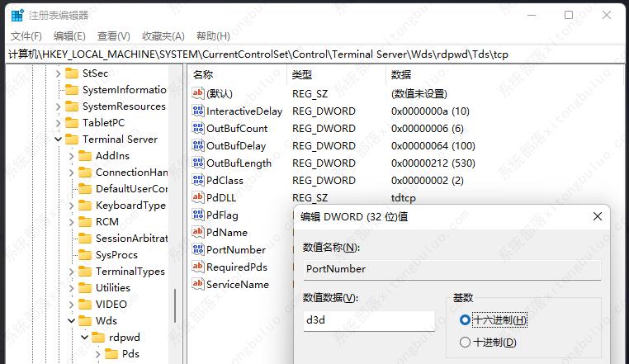Image resolution: width=629 pixels, height=364 pixels.
Task: Open the 收藏夹(A) menu
Action: [163, 35]
